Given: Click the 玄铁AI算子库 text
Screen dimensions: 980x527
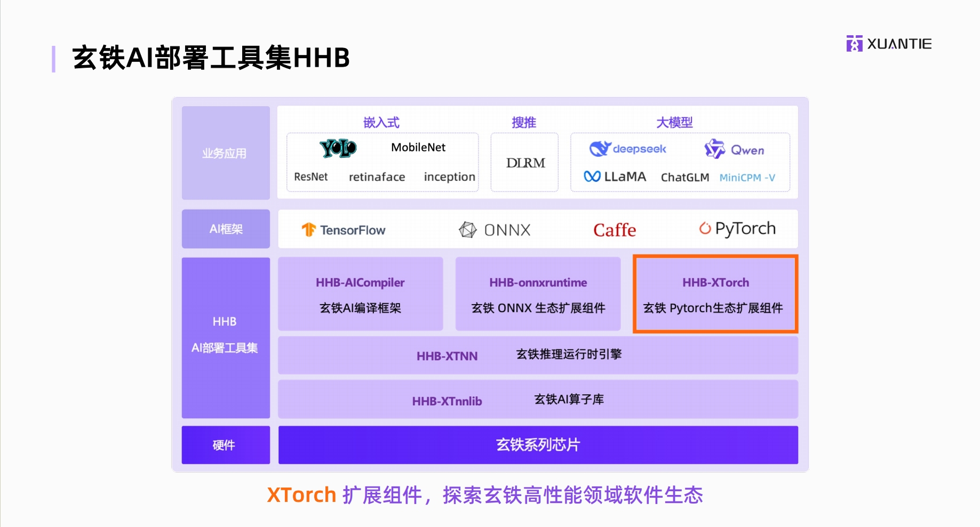Looking at the screenshot, I should (569, 399).
